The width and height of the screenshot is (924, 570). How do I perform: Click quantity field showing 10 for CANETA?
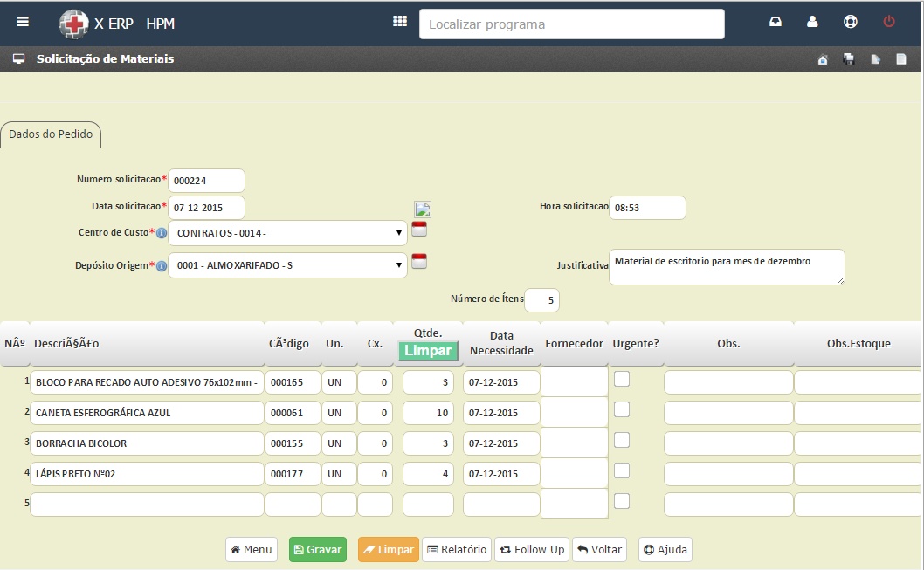pyautogui.click(x=429, y=413)
